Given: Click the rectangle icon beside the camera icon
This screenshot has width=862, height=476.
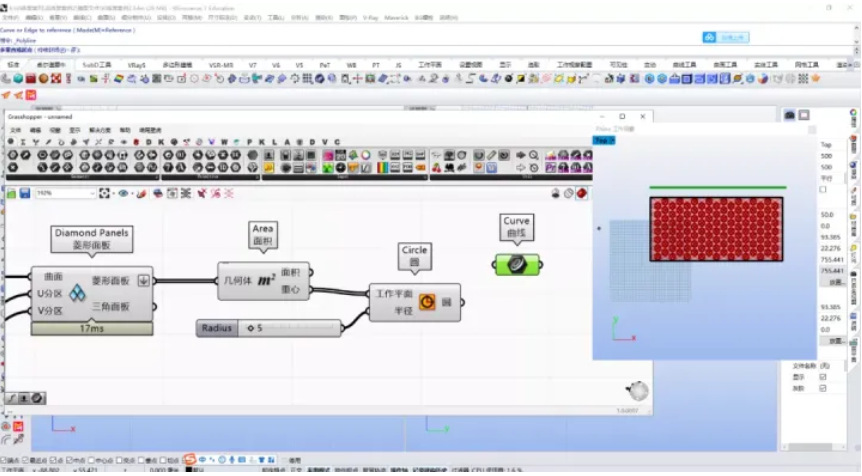Looking at the screenshot, I should 804,115.
